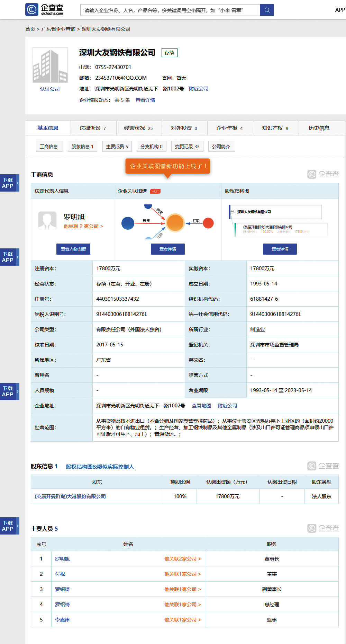Viewport: 346px width, 644px height.
Task: Open 查看地图 link in 企业地址 row
Action: (201, 406)
